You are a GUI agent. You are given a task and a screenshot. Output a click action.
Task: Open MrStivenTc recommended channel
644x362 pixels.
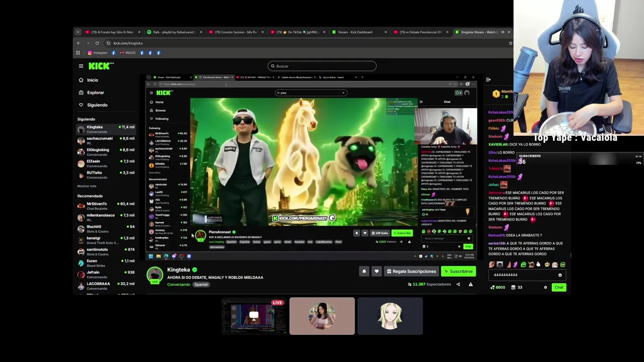coord(106,206)
